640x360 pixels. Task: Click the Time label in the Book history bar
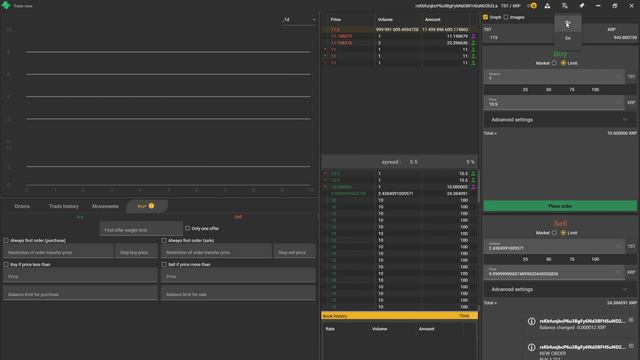point(464,316)
